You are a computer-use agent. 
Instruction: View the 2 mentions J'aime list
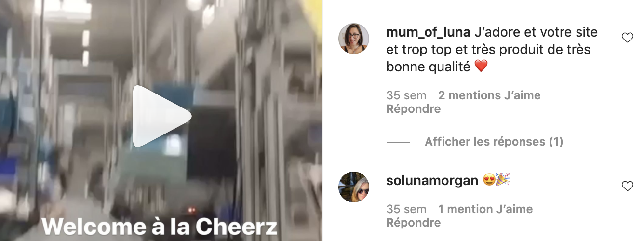489,95
